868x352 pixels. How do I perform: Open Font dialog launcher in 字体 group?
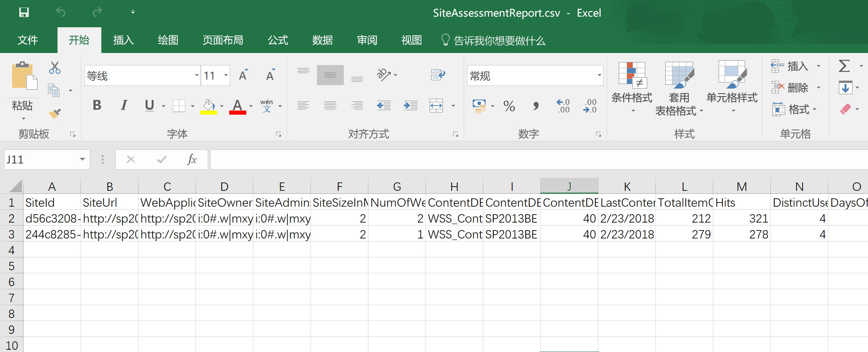coord(279,134)
